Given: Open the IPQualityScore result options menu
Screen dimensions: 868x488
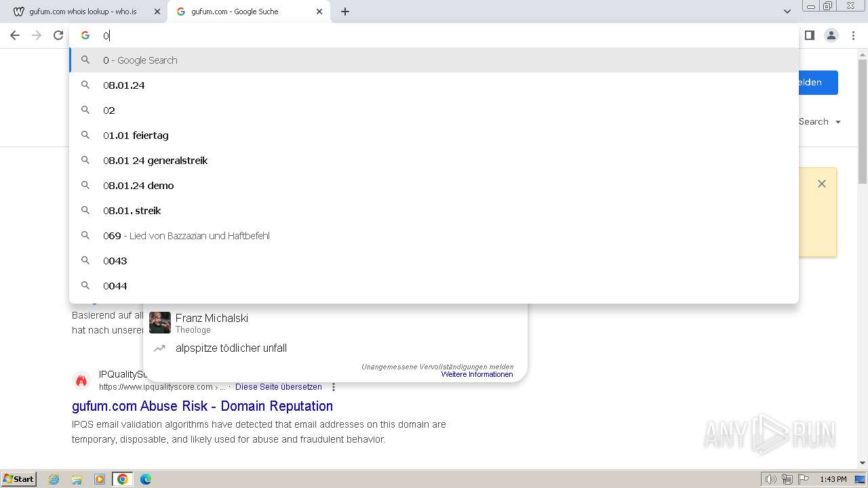Looking at the screenshot, I should [x=334, y=387].
